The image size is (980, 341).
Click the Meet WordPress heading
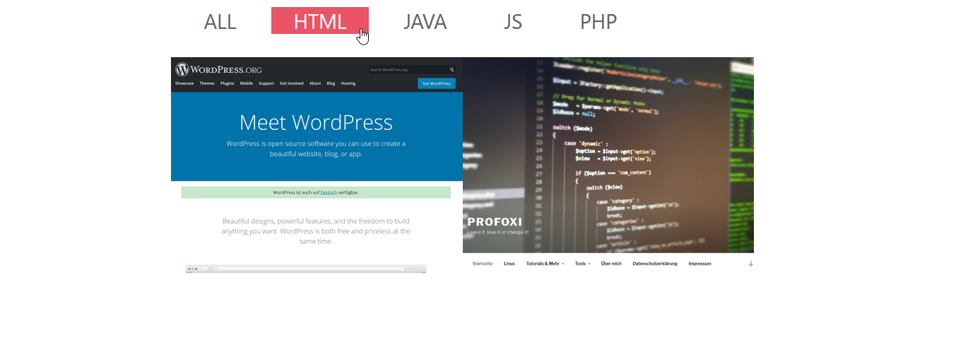[316, 122]
